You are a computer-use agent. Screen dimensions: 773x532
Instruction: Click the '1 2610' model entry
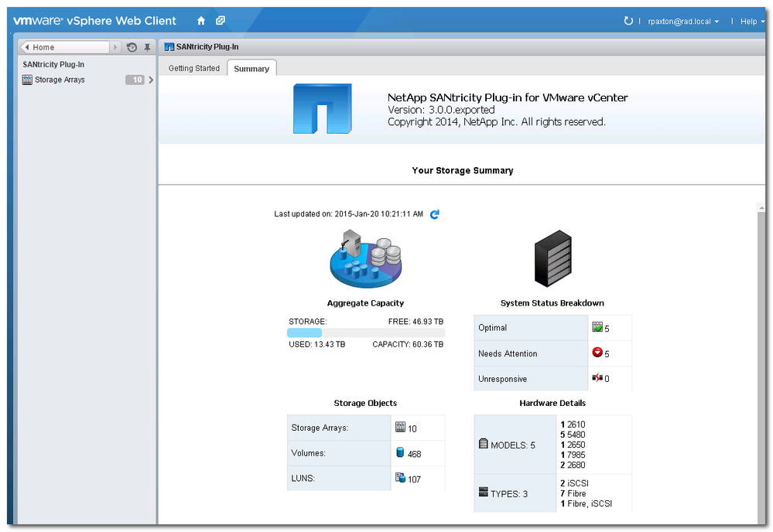pos(573,424)
